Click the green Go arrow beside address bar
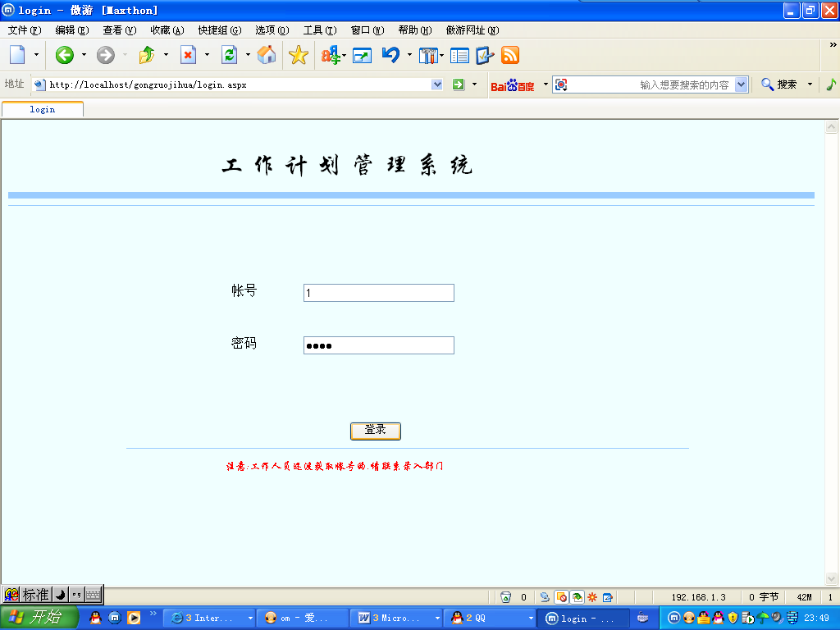840x630 pixels. click(459, 84)
